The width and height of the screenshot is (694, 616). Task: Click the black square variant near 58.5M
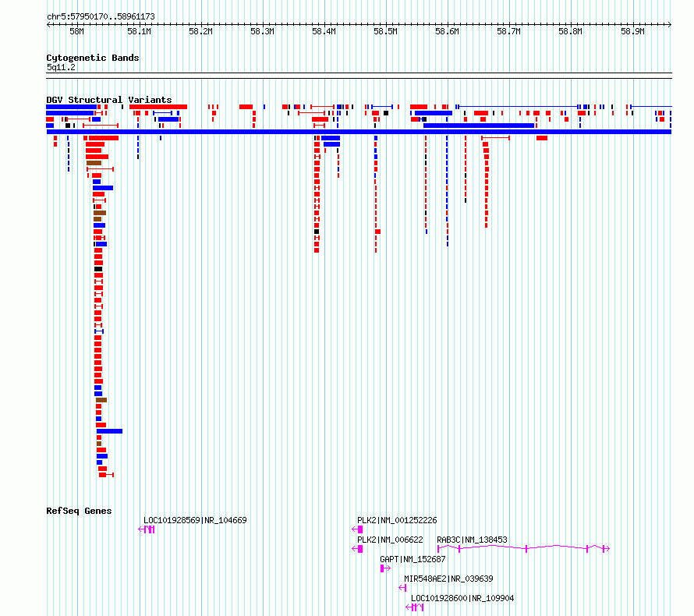click(386, 113)
